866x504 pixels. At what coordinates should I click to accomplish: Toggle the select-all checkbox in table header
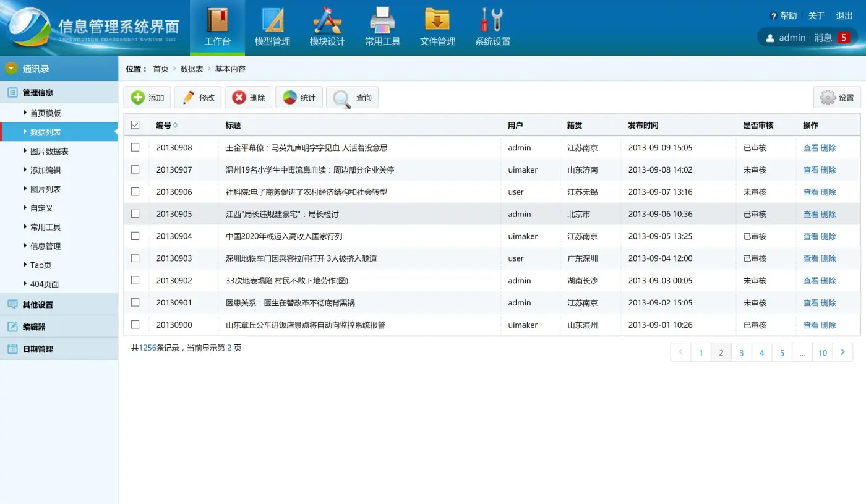[x=135, y=125]
